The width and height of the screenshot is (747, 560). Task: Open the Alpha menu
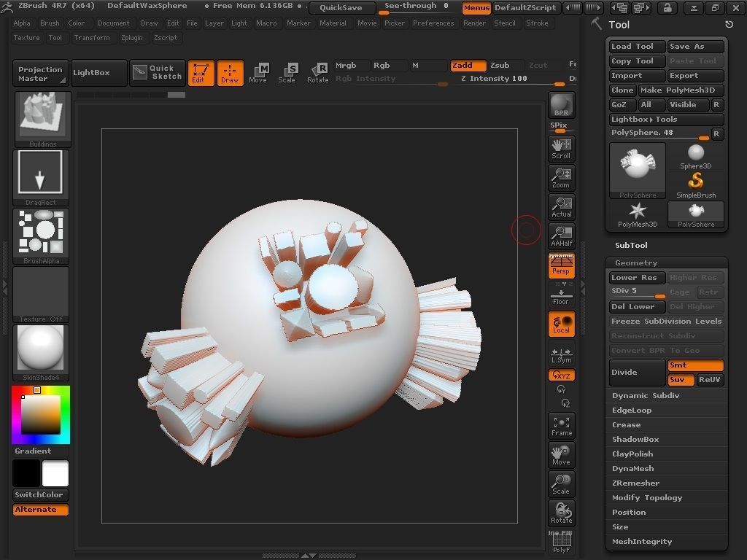pos(22,23)
